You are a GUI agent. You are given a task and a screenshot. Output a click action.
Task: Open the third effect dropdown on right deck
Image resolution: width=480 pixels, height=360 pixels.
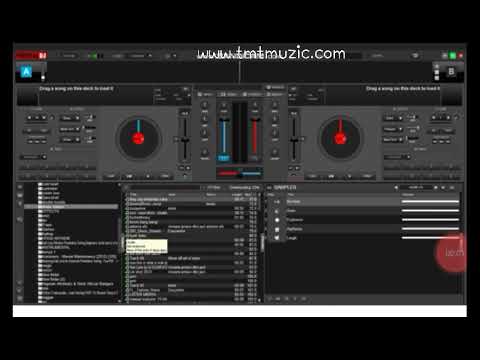pos(393,140)
